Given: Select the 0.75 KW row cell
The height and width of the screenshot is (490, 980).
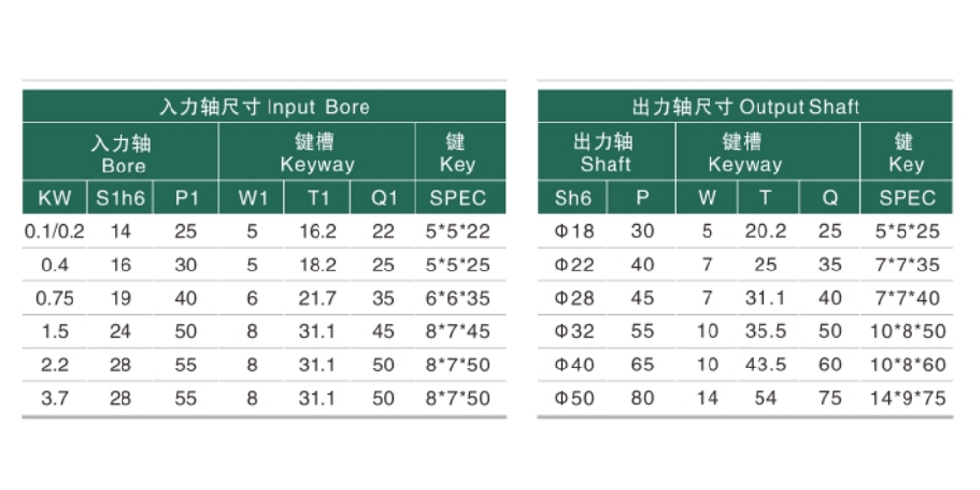Looking at the screenshot, I should coord(54,298).
